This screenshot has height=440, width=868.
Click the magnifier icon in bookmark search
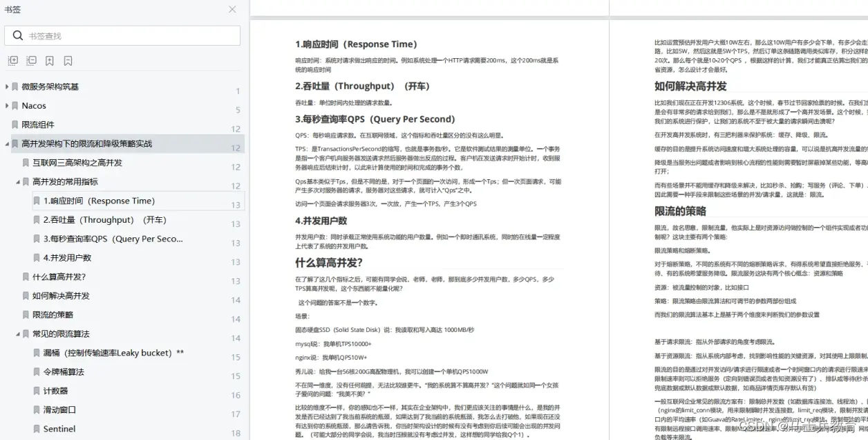click(17, 35)
